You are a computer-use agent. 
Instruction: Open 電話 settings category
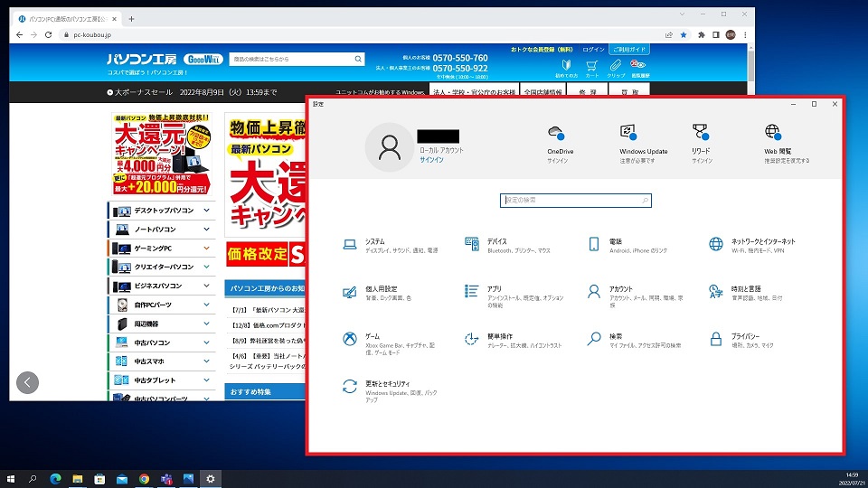pos(627,245)
